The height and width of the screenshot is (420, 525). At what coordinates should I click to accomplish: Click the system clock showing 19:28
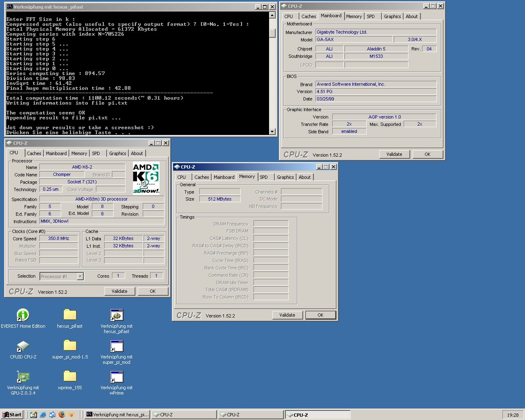click(513, 415)
